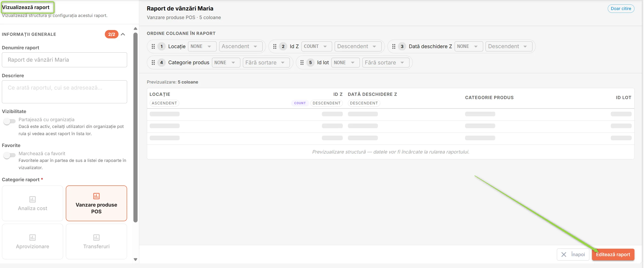Click the drag handle for Id lot column
The height and width of the screenshot is (268, 644).
click(x=302, y=63)
